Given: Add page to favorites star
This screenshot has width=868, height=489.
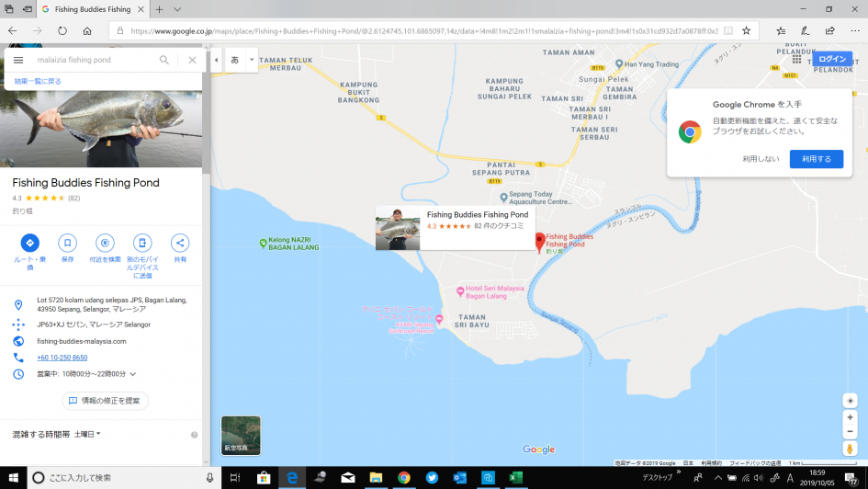Looking at the screenshot, I should pyautogui.click(x=746, y=31).
